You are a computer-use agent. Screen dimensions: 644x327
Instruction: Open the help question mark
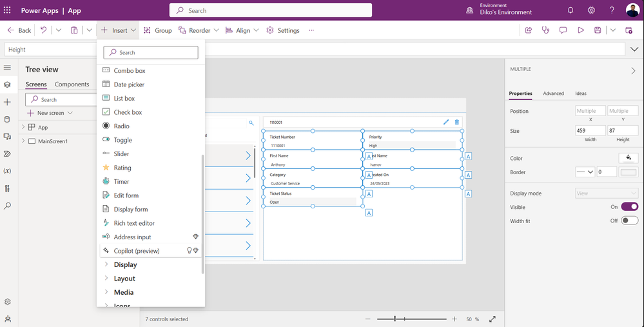612,10
